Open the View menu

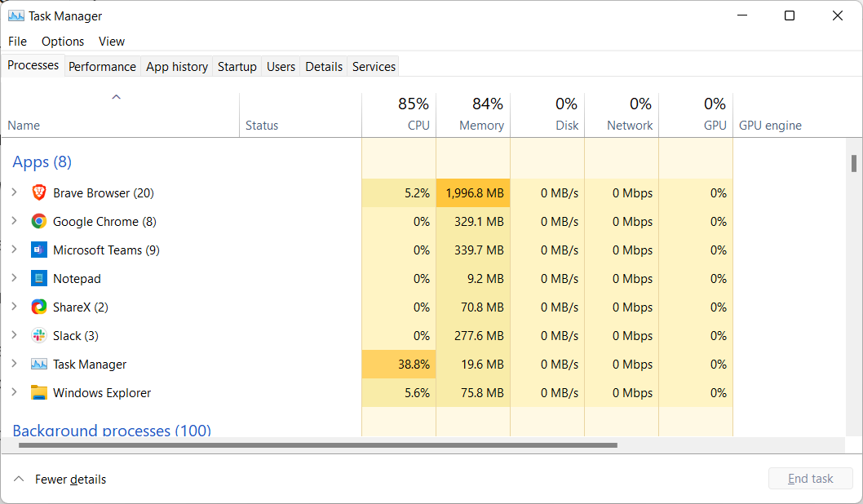pyautogui.click(x=112, y=42)
